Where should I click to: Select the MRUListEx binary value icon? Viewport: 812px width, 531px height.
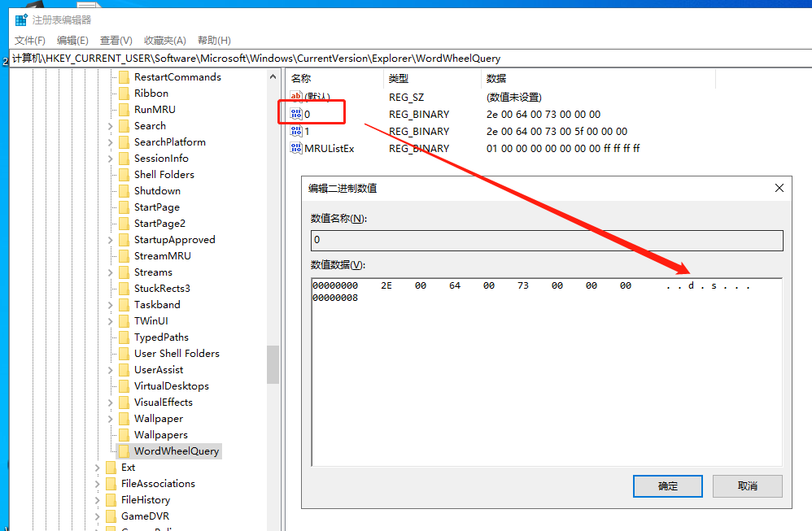pyautogui.click(x=296, y=148)
